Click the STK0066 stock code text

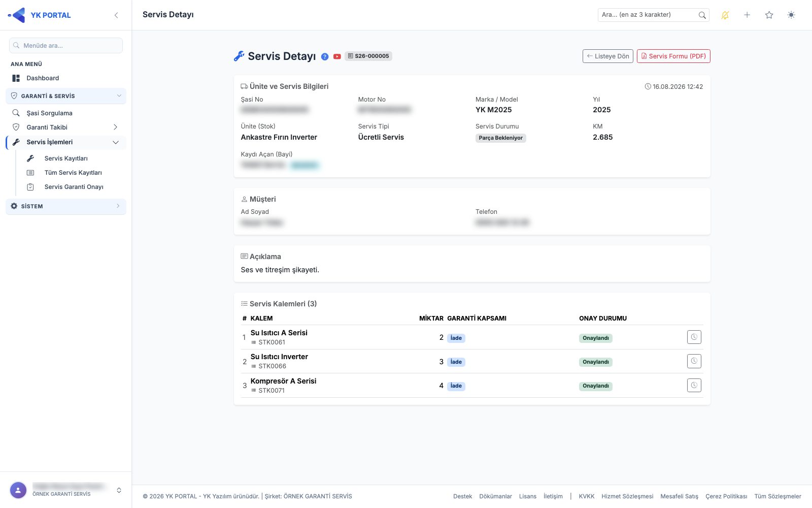pos(272,366)
